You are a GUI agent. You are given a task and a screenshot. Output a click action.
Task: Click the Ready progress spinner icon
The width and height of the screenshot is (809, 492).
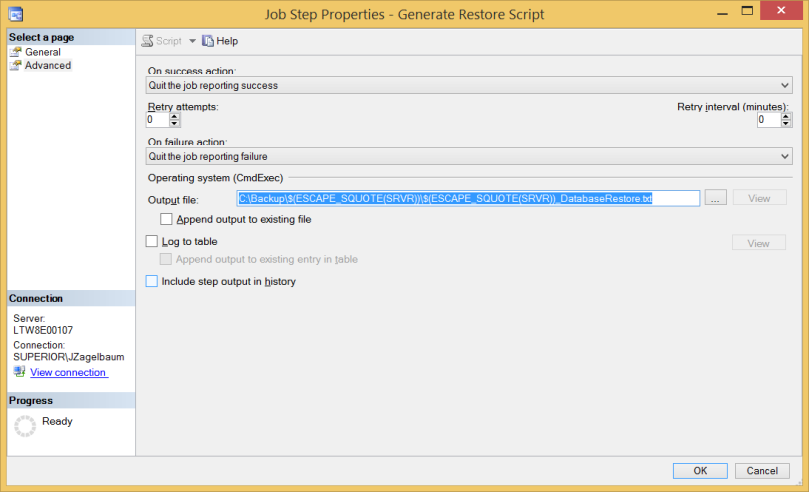(x=25, y=426)
